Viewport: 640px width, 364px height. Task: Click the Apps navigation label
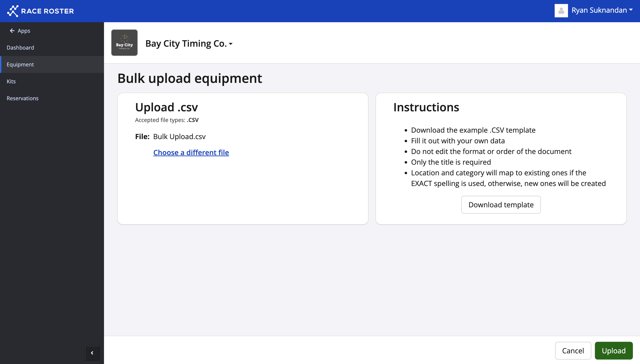[x=24, y=31]
